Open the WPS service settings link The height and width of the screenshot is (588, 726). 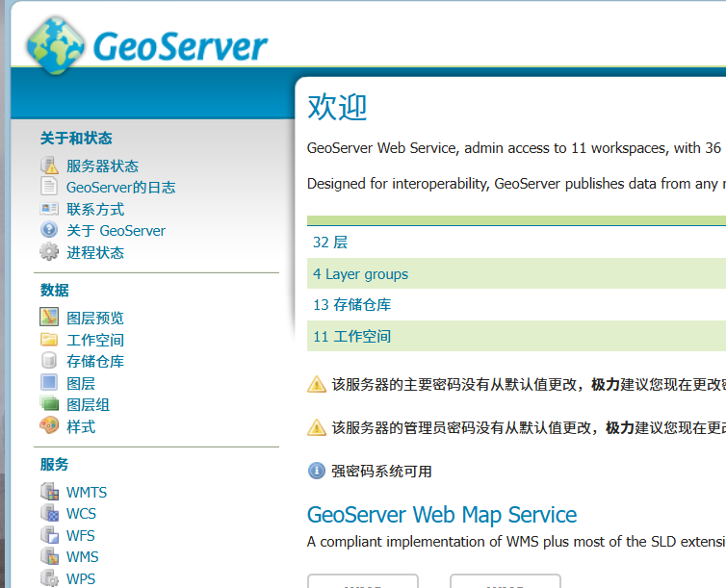81,578
